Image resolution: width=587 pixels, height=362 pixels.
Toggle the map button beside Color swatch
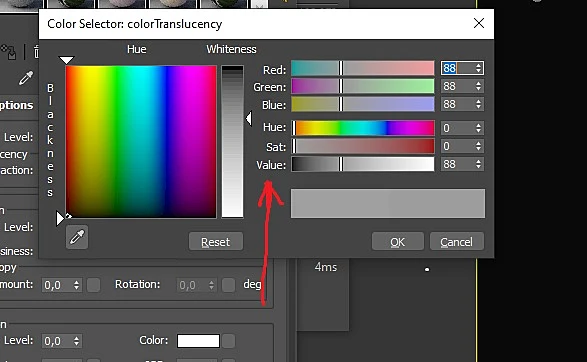tap(228, 341)
